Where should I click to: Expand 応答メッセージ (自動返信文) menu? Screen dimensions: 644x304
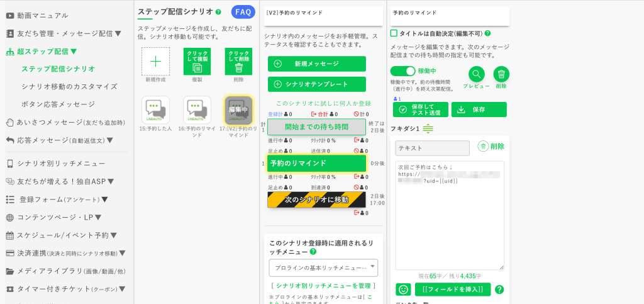click(x=60, y=140)
